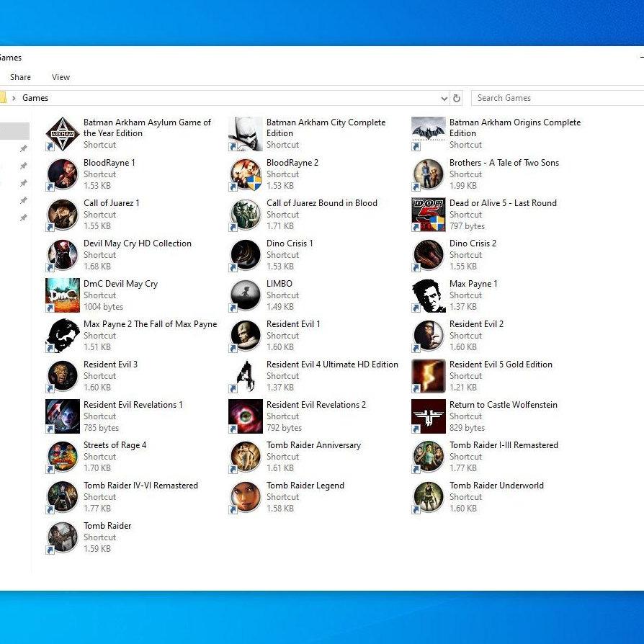Open the Share ribbon tab
This screenshot has width=644, height=644.
pos(21,77)
